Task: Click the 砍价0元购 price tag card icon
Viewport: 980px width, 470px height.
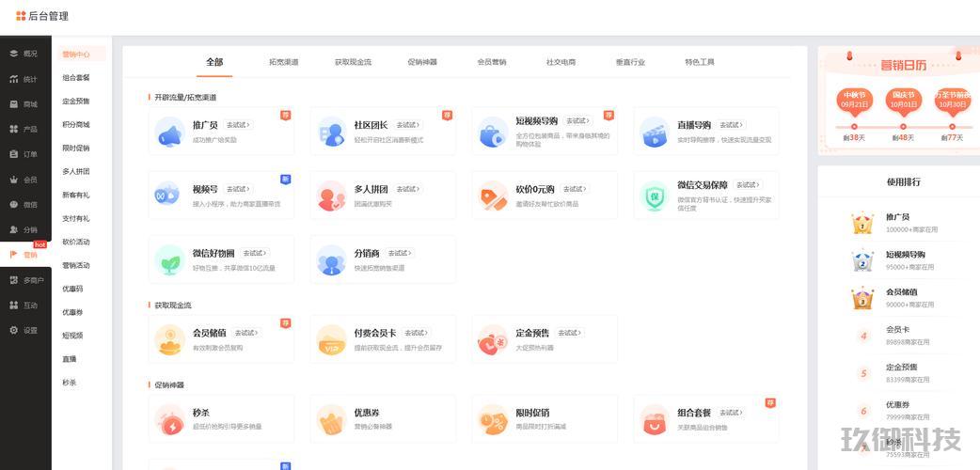Action: coord(493,196)
